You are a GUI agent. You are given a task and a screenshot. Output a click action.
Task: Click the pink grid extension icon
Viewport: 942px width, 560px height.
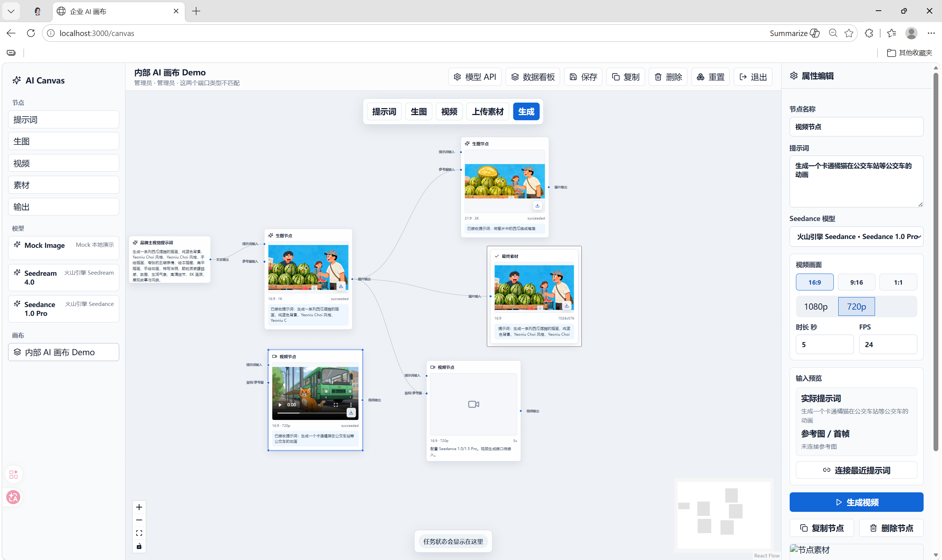pos(14,474)
